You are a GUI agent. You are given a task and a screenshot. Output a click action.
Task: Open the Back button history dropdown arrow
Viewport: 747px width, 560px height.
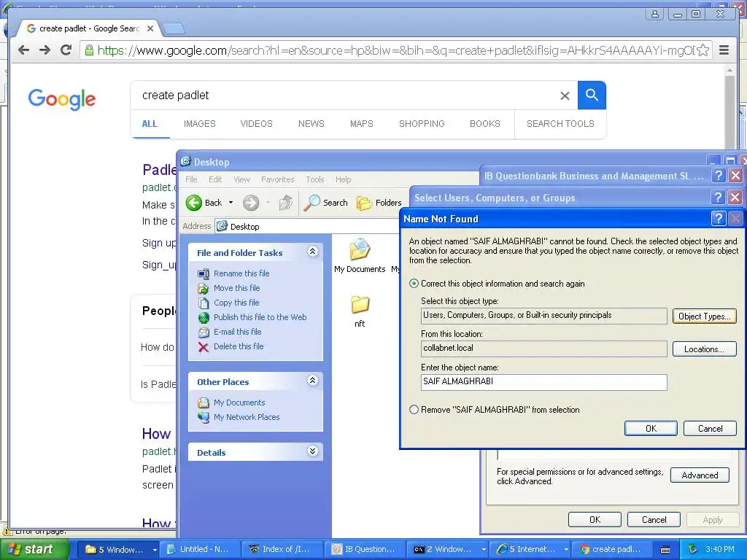pyautogui.click(x=231, y=203)
